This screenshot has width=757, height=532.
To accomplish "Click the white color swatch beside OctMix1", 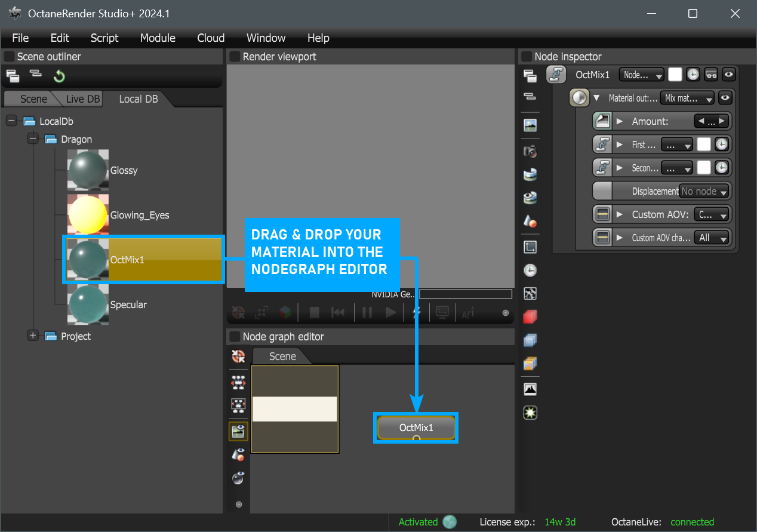I will pyautogui.click(x=675, y=75).
